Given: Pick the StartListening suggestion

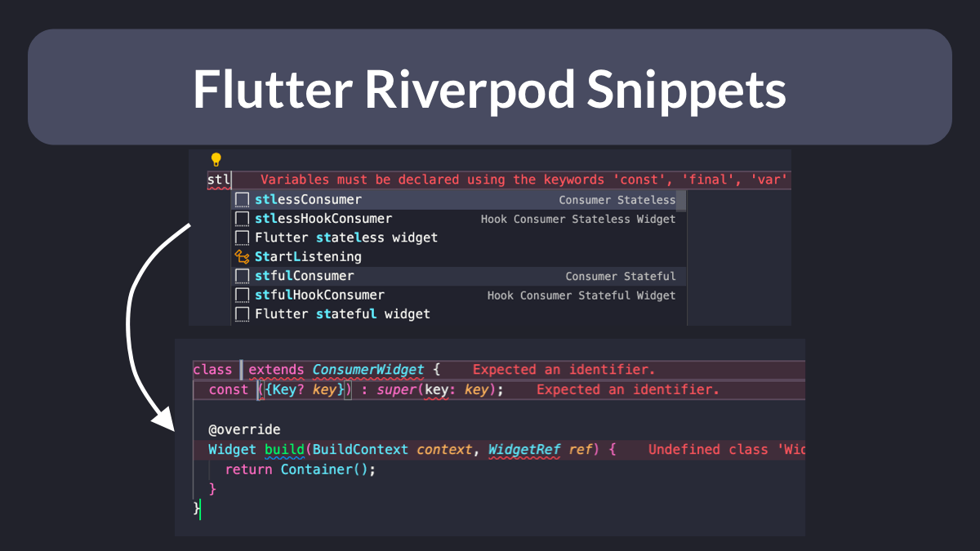Looking at the screenshot, I should 458,256.
